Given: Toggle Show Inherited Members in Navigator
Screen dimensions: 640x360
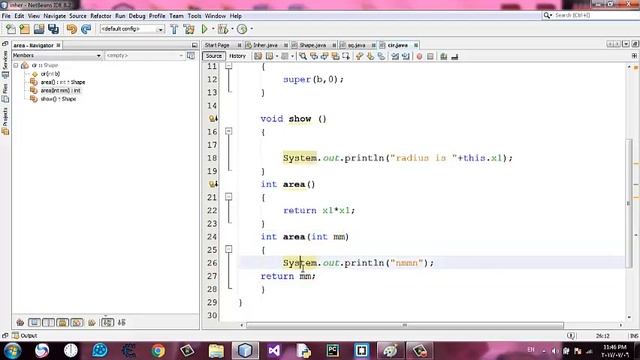Looking at the screenshot, I should tap(20, 322).
